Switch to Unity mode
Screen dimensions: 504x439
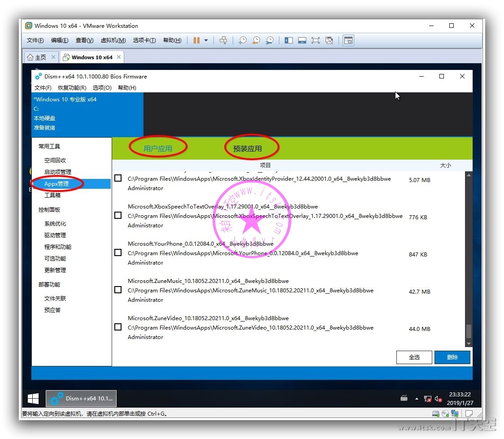click(x=329, y=40)
